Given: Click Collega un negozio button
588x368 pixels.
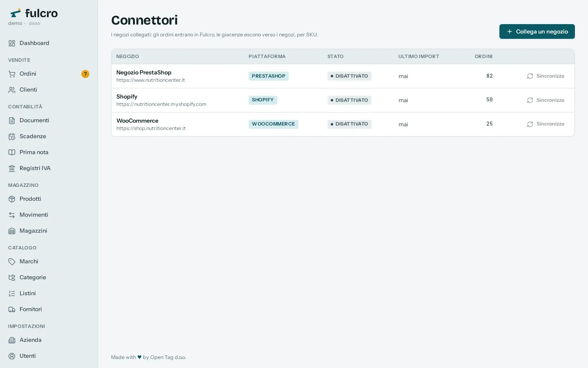Looking at the screenshot, I should click(537, 31).
